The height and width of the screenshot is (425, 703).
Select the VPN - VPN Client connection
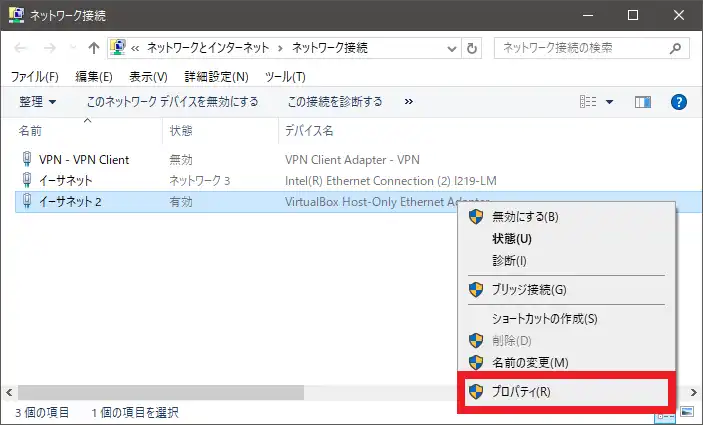(84, 160)
